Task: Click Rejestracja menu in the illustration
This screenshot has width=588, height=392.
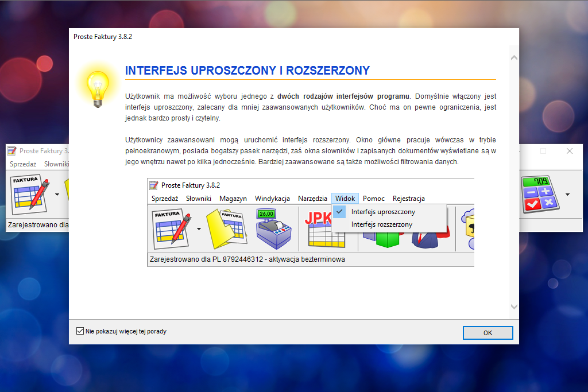Action: click(409, 199)
